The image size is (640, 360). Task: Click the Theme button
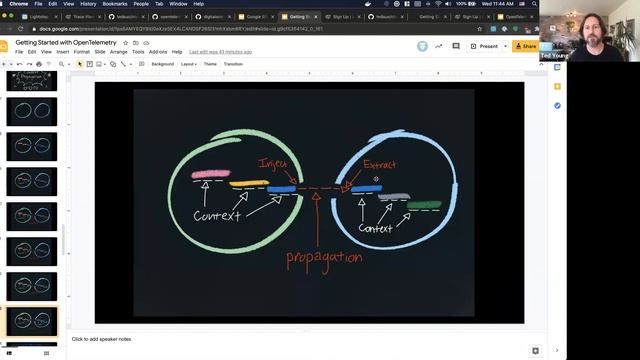[210, 64]
